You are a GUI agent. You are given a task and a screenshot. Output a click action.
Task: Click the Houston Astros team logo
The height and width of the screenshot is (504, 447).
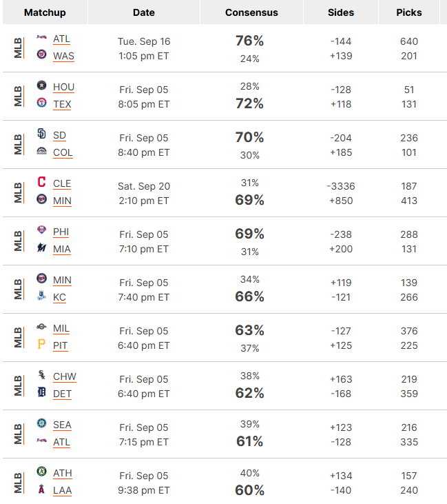(41, 85)
